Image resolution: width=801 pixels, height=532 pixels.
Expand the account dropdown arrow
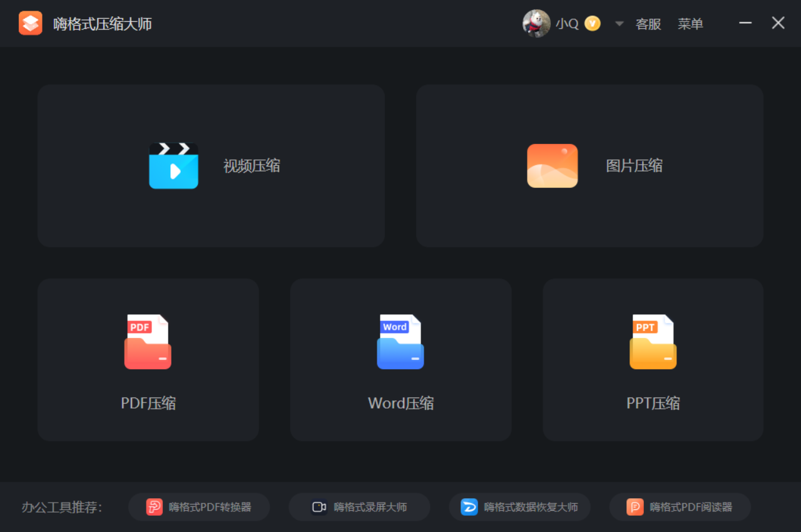point(620,24)
